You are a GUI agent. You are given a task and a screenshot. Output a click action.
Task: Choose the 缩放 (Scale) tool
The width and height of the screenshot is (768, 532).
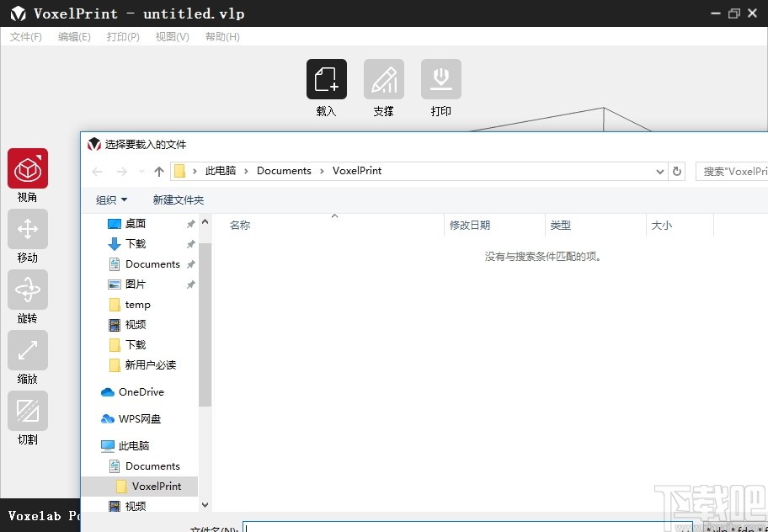point(28,350)
